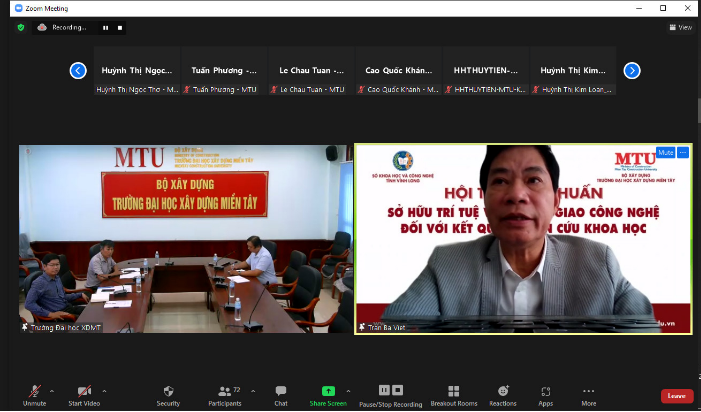This screenshot has width=701, height=412.
Task: Click pin icon beside Trần Bá Việt name
Action: [362, 327]
